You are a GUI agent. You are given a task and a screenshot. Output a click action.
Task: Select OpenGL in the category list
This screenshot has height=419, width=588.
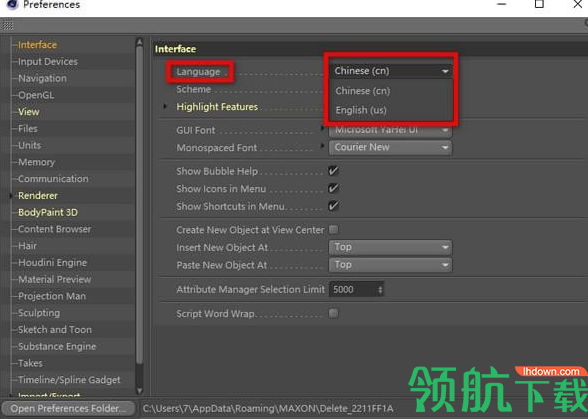point(36,95)
